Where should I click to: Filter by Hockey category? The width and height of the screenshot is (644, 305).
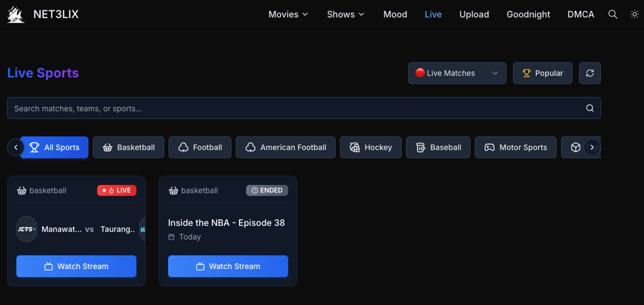371,147
